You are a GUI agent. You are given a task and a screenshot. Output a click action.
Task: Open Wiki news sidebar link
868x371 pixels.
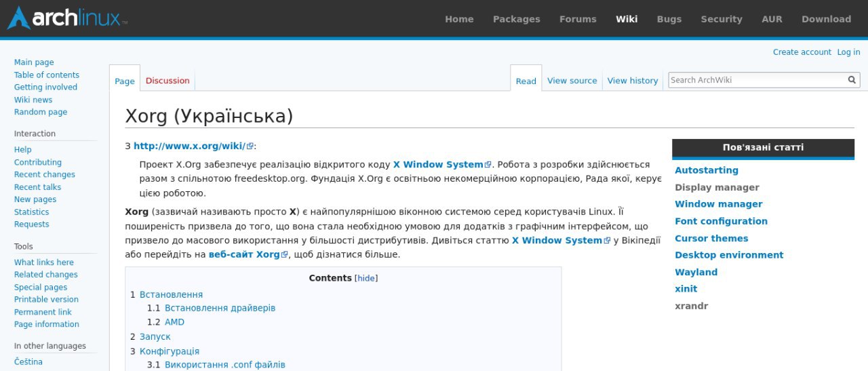point(33,100)
